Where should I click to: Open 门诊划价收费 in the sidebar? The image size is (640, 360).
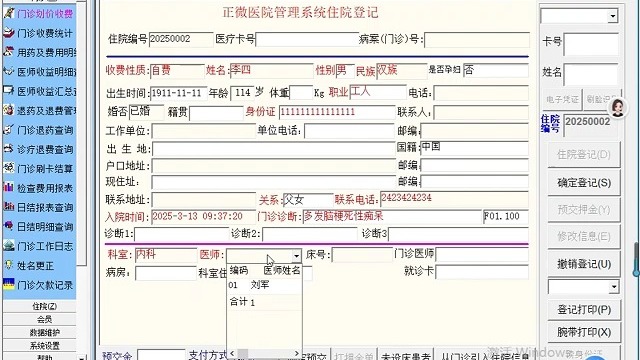pyautogui.click(x=39, y=13)
